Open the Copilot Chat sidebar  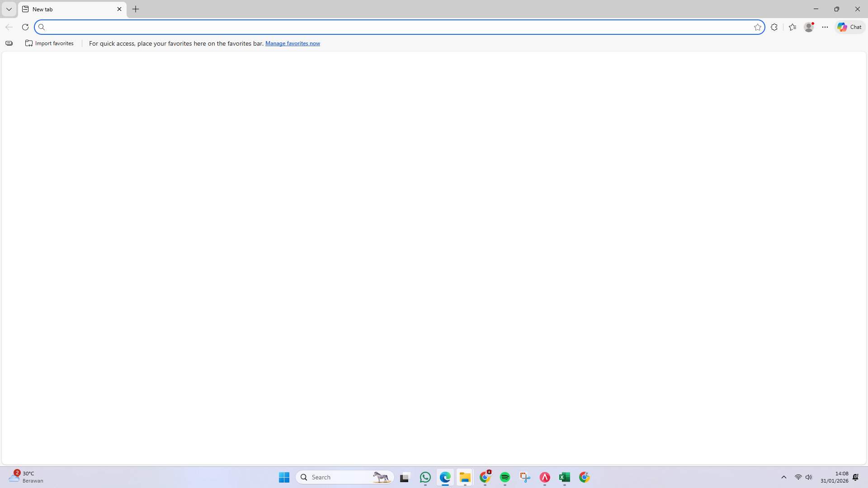click(x=849, y=27)
